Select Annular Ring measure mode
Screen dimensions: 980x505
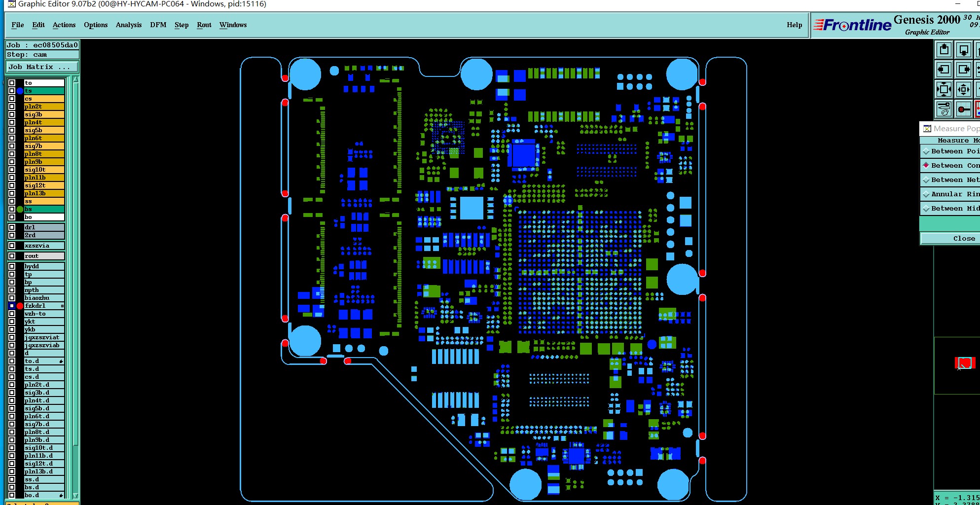[x=950, y=194]
